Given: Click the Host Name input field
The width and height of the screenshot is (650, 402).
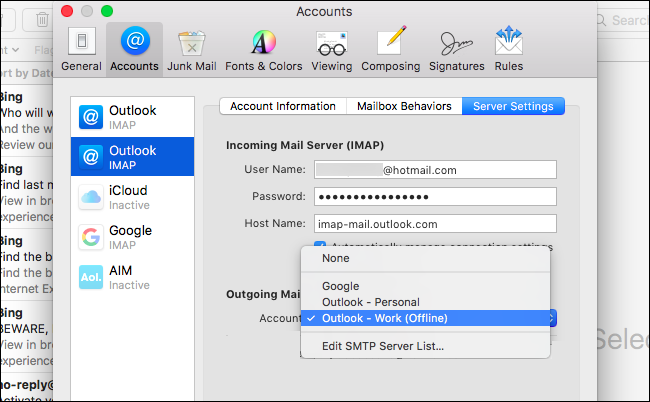Looking at the screenshot, I should point(435,224).
